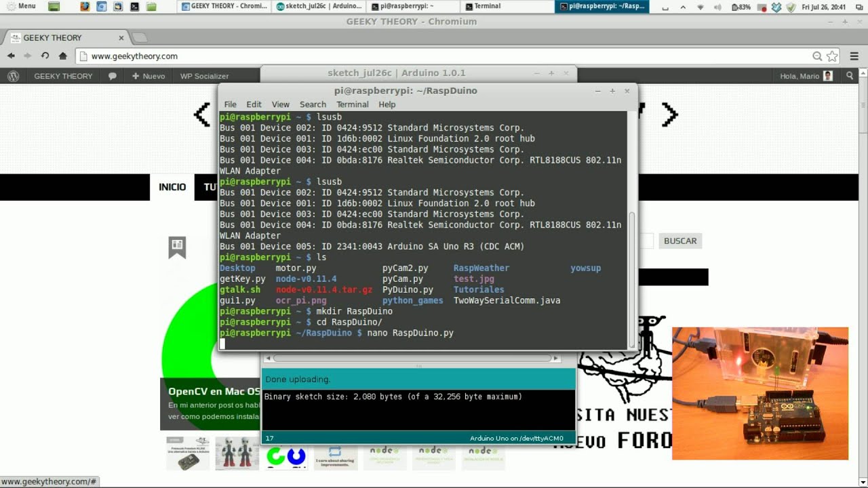This screenshot has width=868, height=488.
Task: Open the Dropbox tray icon
Action: coord(776,7)
